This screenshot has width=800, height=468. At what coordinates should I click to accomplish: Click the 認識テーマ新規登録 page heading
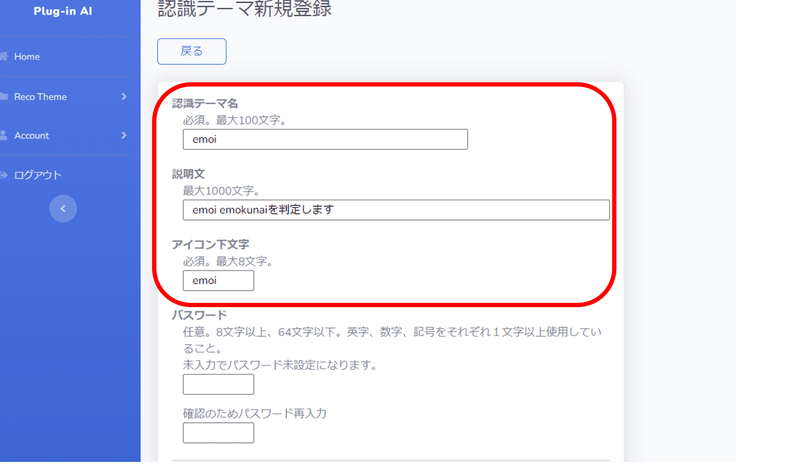(x=245, y=9)
